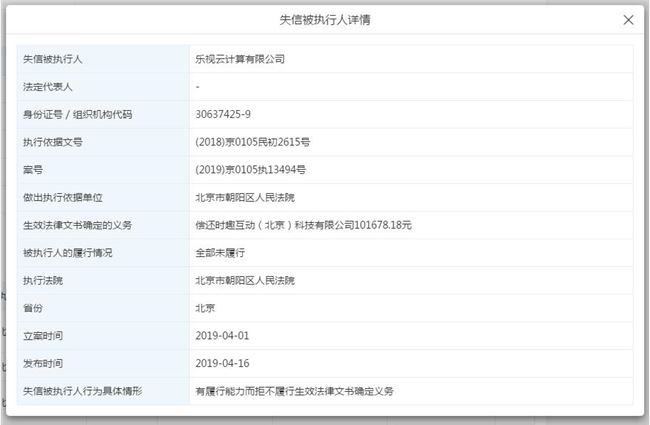Click the 执行依据文号 label
Viewport: 650px width, 425px height.
pos(53,142)
